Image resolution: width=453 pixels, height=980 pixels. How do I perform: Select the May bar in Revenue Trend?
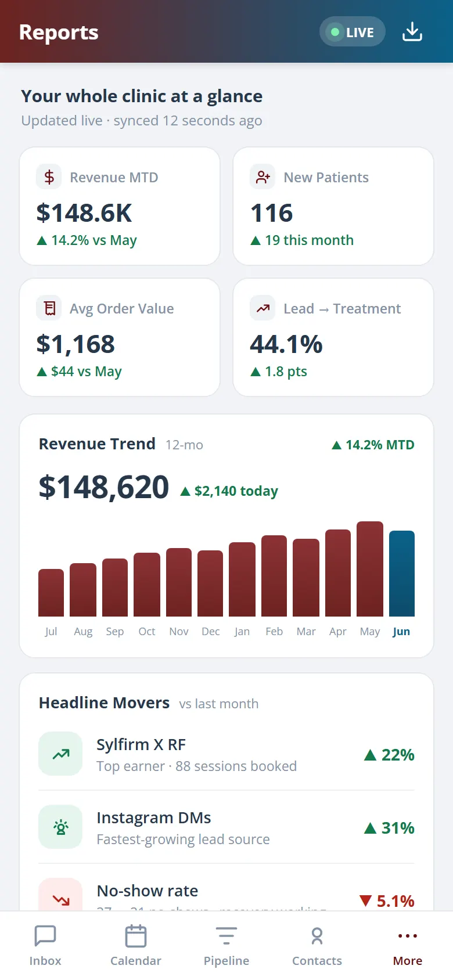370,569
